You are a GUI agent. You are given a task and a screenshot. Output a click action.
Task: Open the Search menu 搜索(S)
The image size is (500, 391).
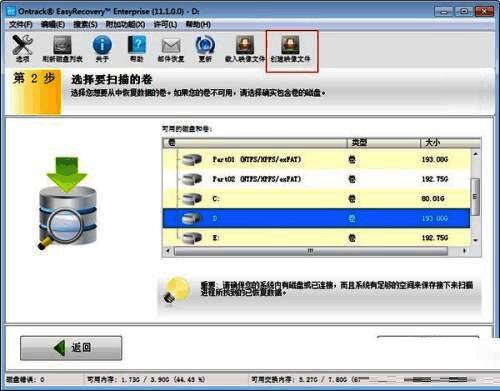85,24
